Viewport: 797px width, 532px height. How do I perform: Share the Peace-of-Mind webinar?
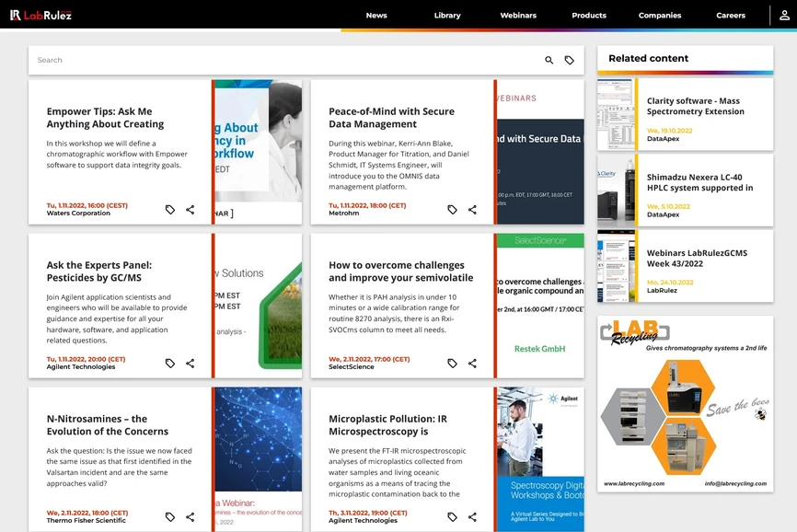(x=472, y=209)
